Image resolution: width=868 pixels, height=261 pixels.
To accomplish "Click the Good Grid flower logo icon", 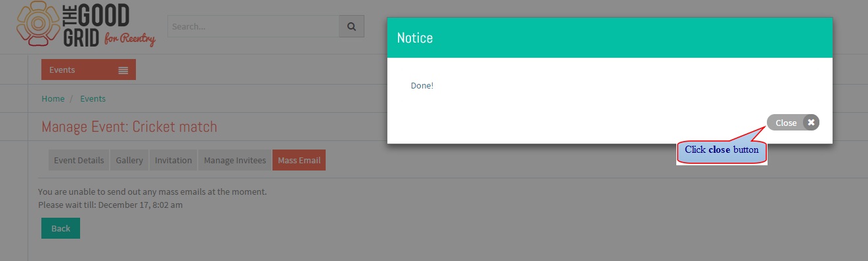I will pyautogui.click(x=37, y=24).
